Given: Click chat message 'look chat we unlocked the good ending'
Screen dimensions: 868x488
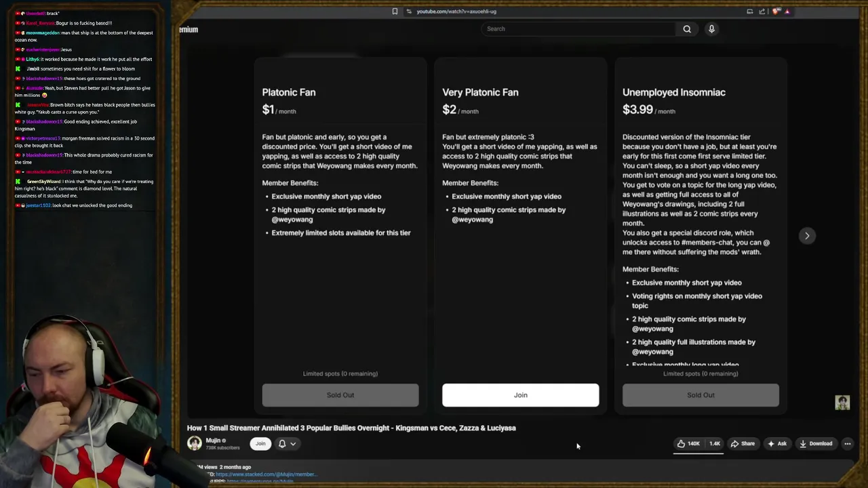Looking at the screenshot, I should [92, 205].
